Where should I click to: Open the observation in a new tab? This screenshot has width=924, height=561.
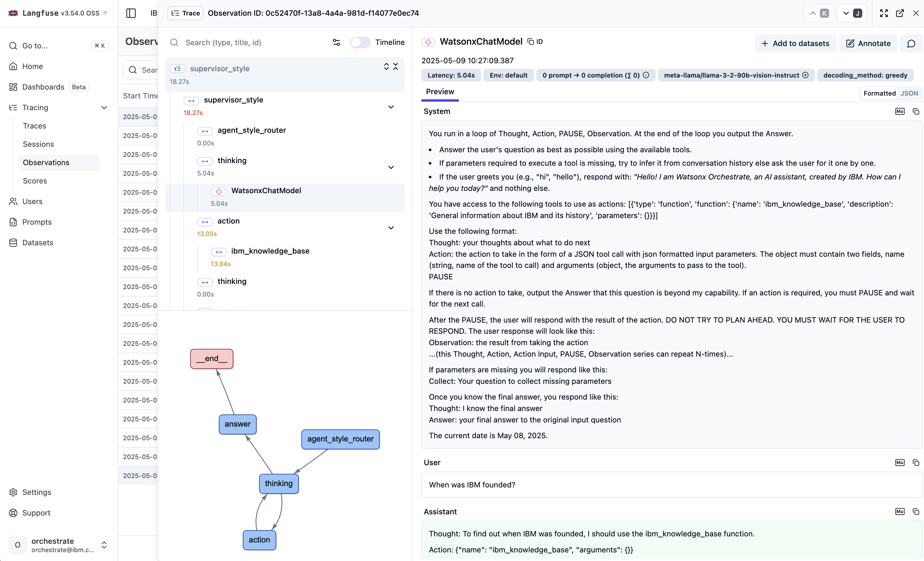(900, 13)
